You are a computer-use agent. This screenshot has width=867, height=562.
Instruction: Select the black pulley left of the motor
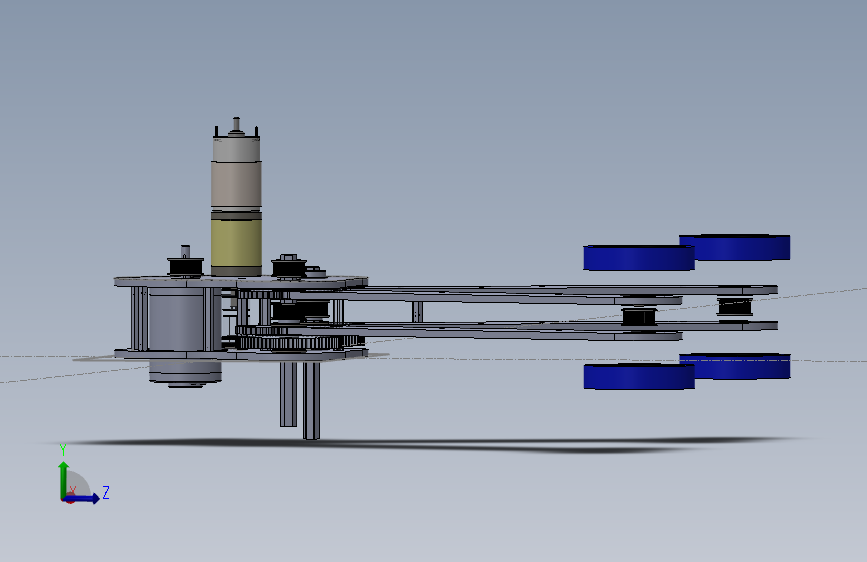tap(186, 267)
